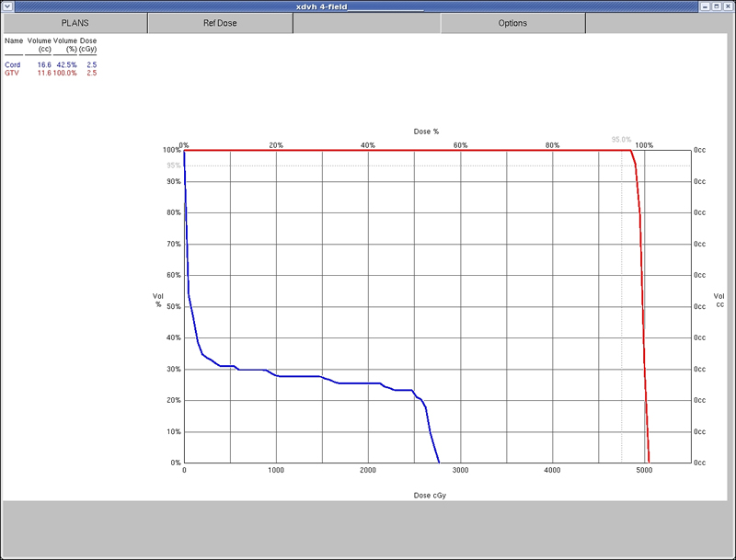
Task: Open the PLANS menu
Action: [x=75, y=23]
